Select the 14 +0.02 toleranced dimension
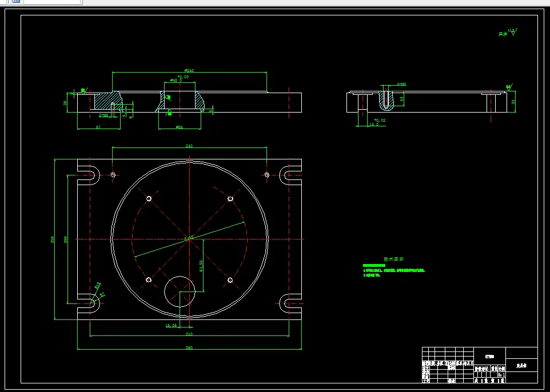 pos(377,122)
